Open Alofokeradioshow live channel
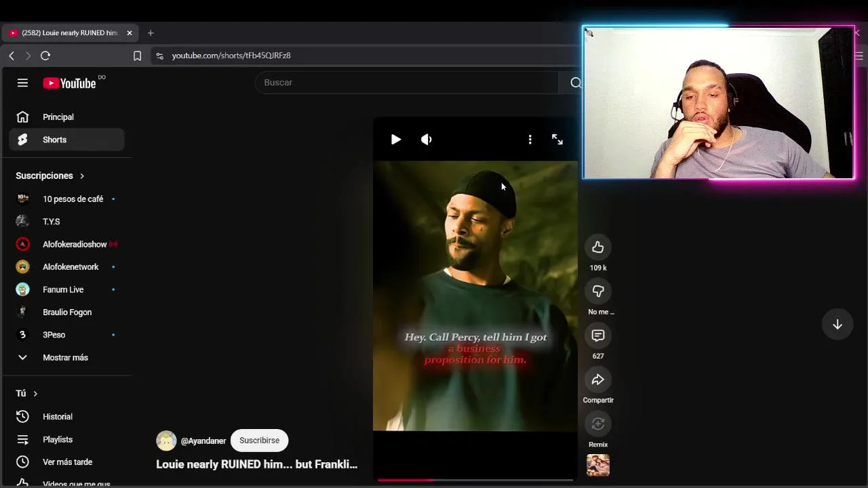The image size is (868, 488). [66, 244]
